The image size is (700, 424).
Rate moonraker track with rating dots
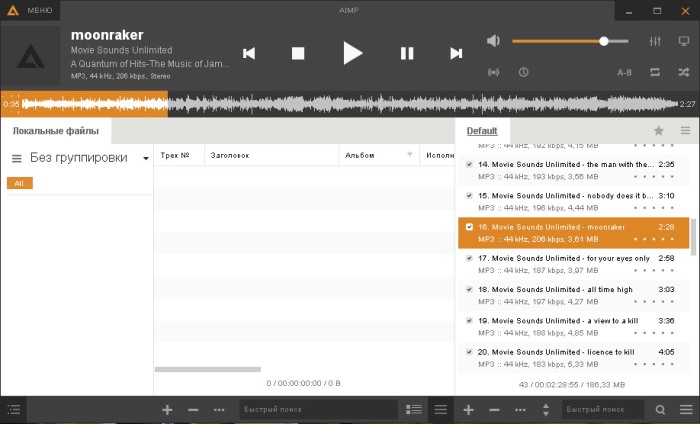[x=654, y=239]
